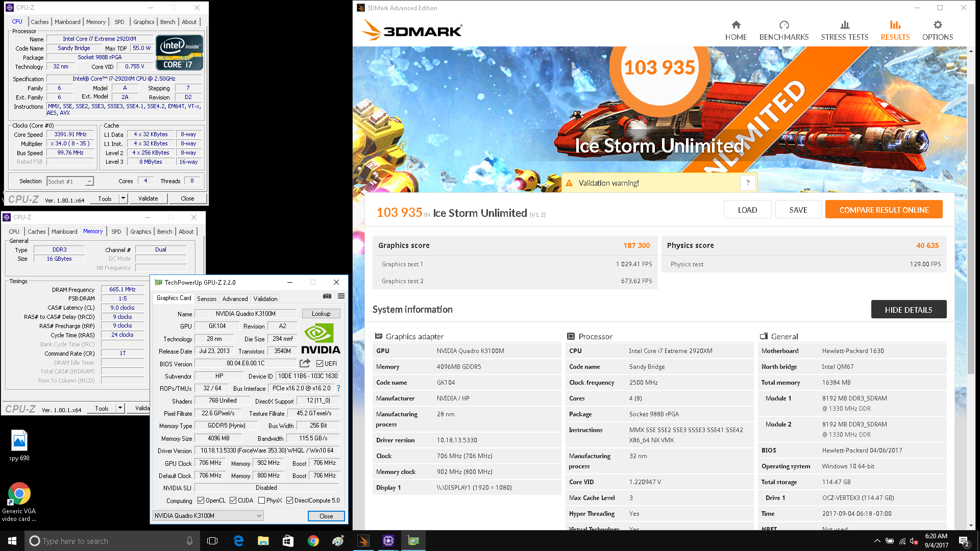Click the Intel Core i7 badge in CPU-Z

tap(179, 53)
